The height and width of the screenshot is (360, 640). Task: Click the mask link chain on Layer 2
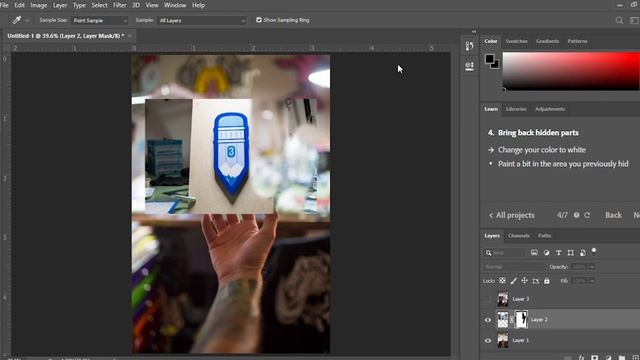[511, 320]
